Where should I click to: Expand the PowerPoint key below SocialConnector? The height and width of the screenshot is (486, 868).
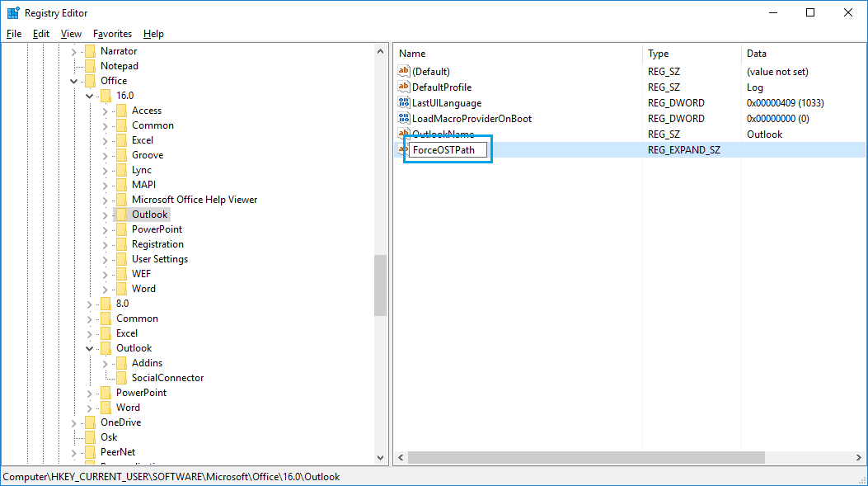89,394
